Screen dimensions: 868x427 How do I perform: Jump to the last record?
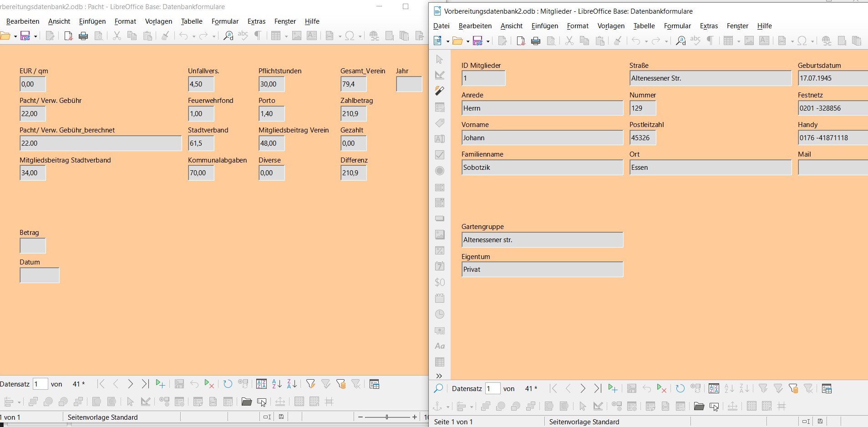[x=597, y=388]
